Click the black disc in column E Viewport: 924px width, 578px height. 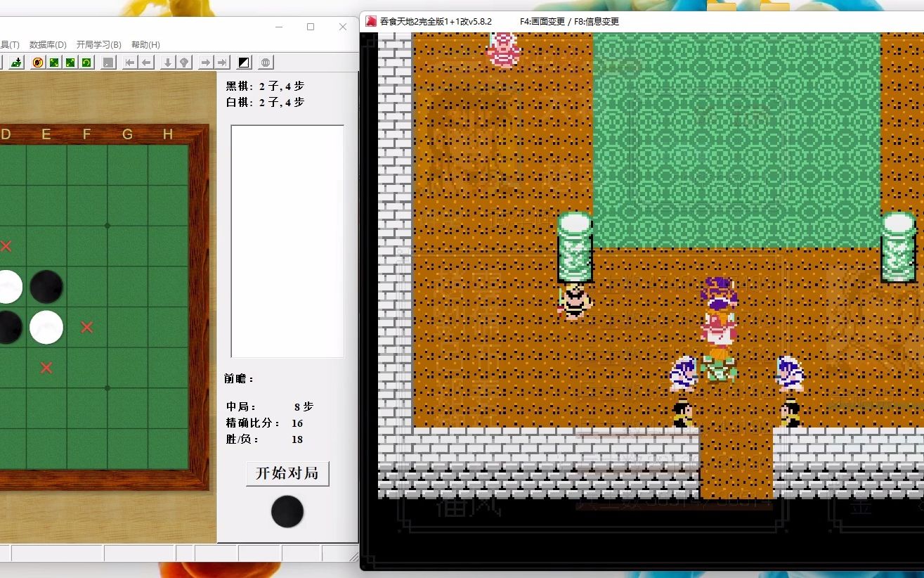pos(46,287)
